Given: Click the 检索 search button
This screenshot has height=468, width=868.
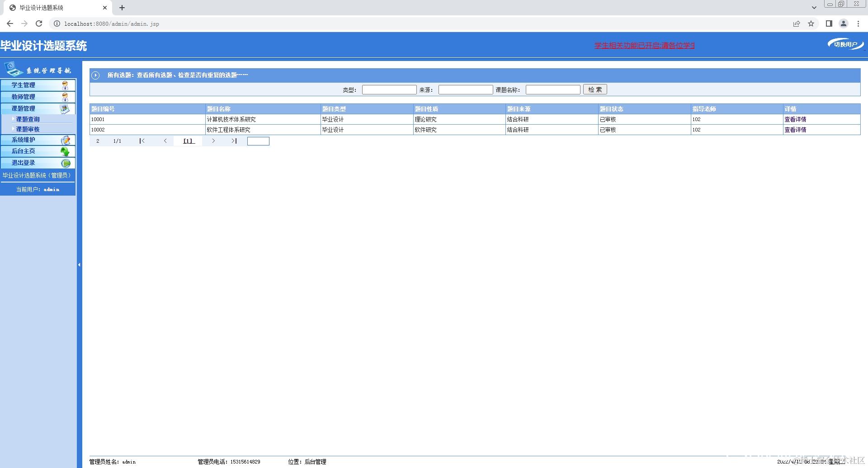Looking at the screenshot, I should click(x=595, y=89).
